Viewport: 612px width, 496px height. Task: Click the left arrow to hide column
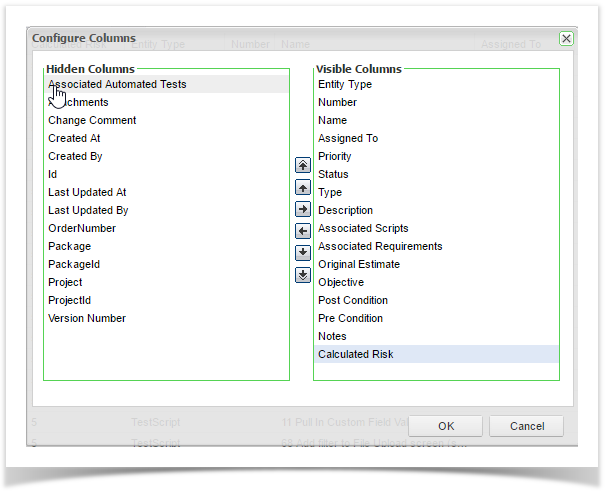pos(302,231)
